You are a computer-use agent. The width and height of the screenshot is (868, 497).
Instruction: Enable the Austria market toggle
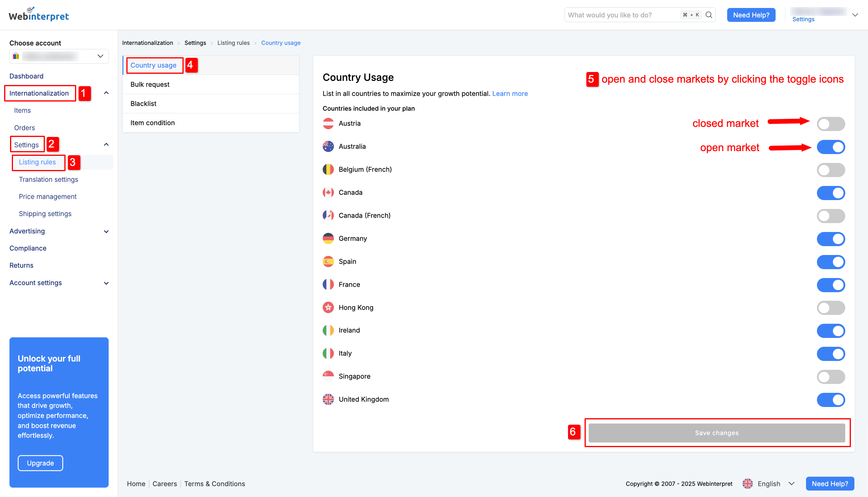(x=831, y=124)
